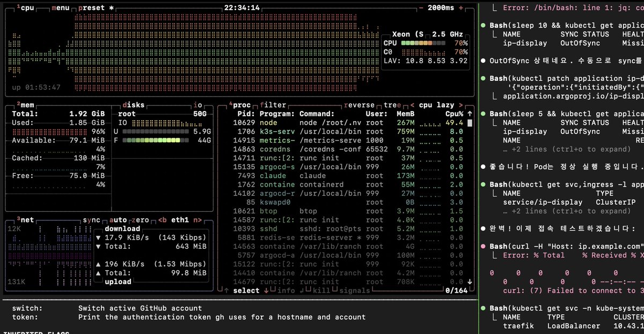The image size is (644, 334).
Task: Toggle process tree view
Action: click(x=392, y=105)
